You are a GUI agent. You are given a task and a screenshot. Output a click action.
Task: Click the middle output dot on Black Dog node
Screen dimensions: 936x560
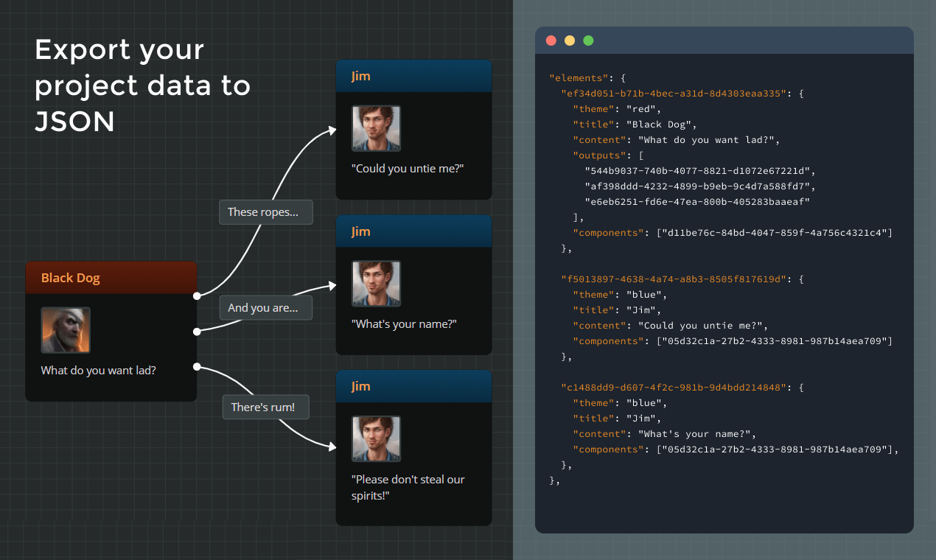(197, 332)
